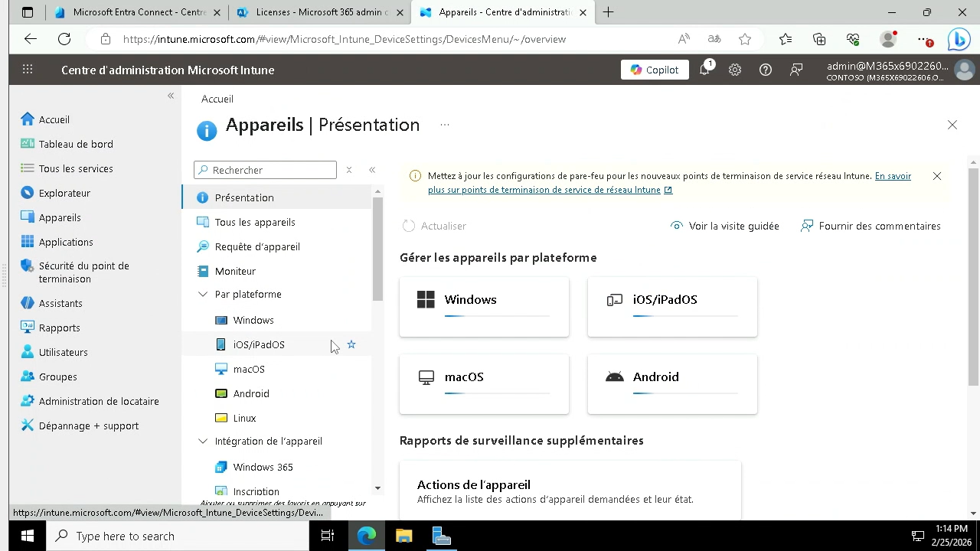
Task: Open Copilot in the header
Action: coord(655,70)
